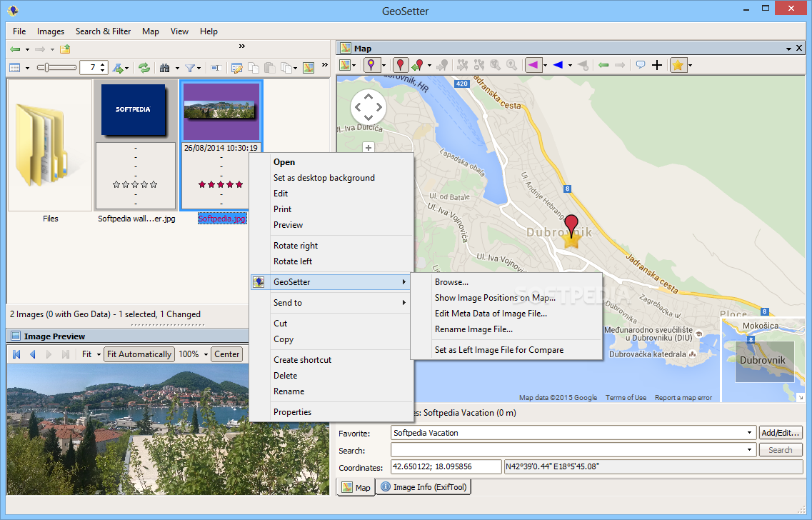Screen dimensions: 812x520
Task: Click the thumbnail size slider
Action: [56, 68]
